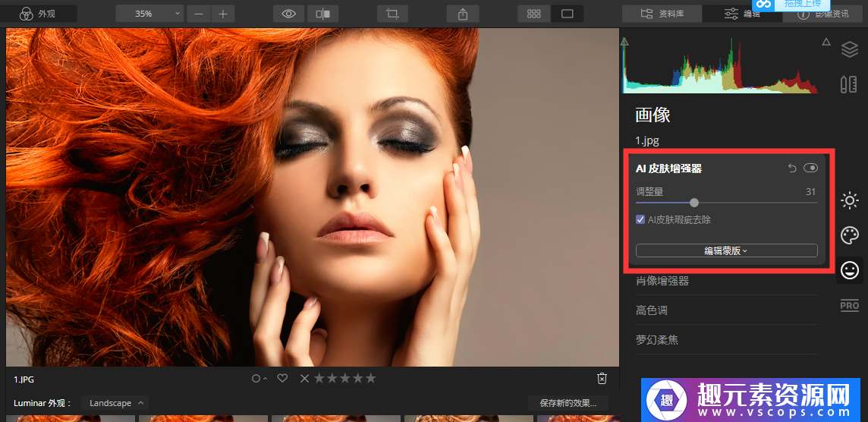
Task: Open the 35% zoom dropdown
Action: pos(149,14)
